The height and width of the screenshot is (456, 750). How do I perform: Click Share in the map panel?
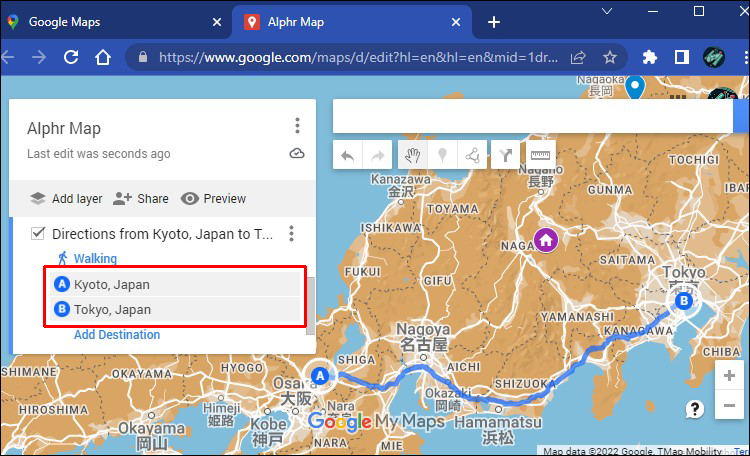[x=141, y=199]
